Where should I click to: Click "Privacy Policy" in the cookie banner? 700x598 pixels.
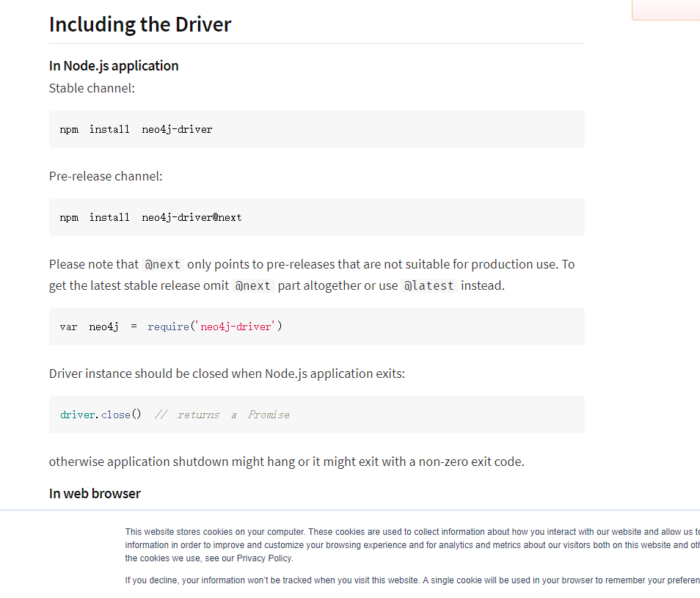click(x=264, y=558)
